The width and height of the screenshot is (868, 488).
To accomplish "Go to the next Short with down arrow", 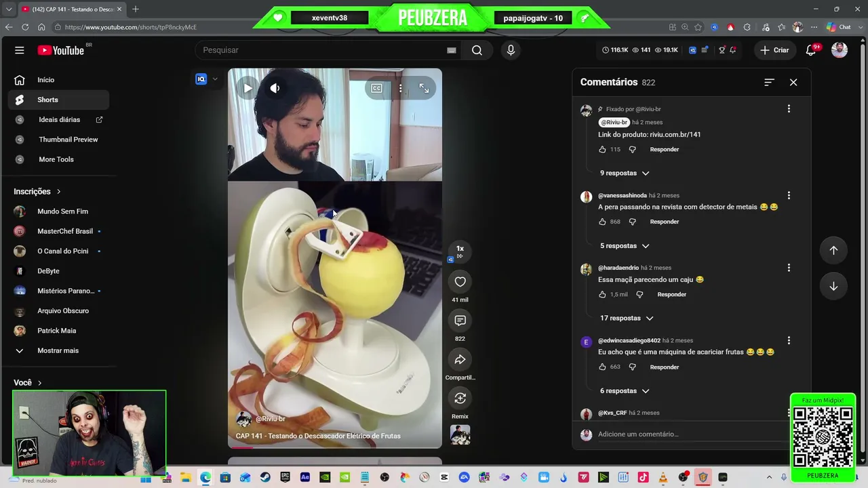I will [x=833, y=286].
